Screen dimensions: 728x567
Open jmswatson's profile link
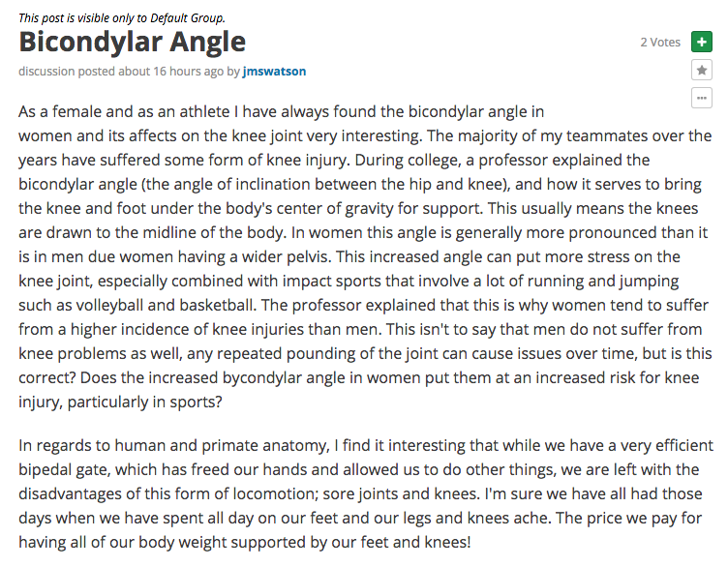tap(274, 72)
